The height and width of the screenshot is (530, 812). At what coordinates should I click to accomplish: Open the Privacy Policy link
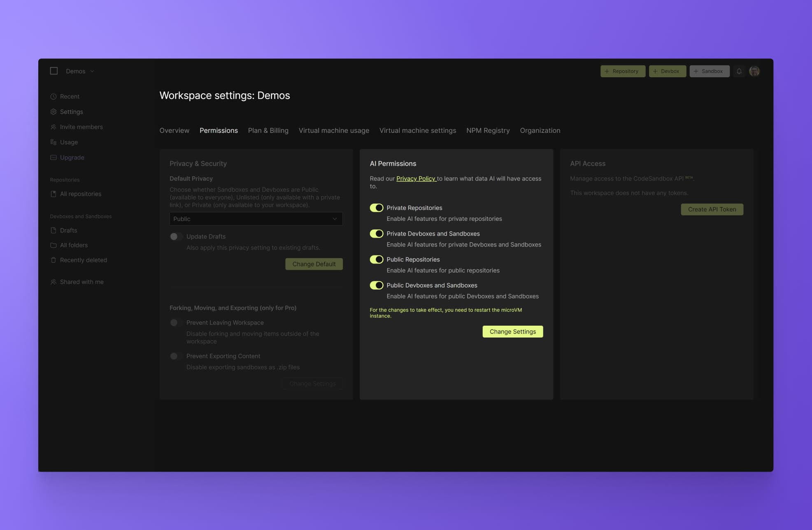coord(416,178)
